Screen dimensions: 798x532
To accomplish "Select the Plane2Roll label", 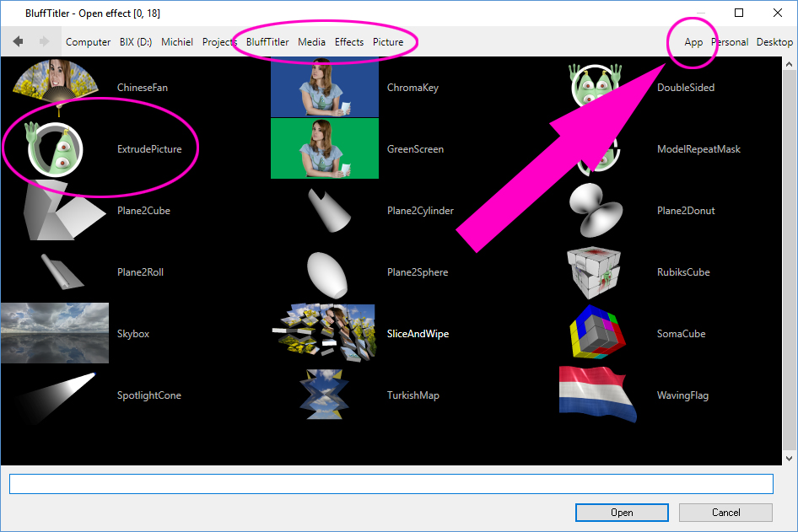I will 141,272.
